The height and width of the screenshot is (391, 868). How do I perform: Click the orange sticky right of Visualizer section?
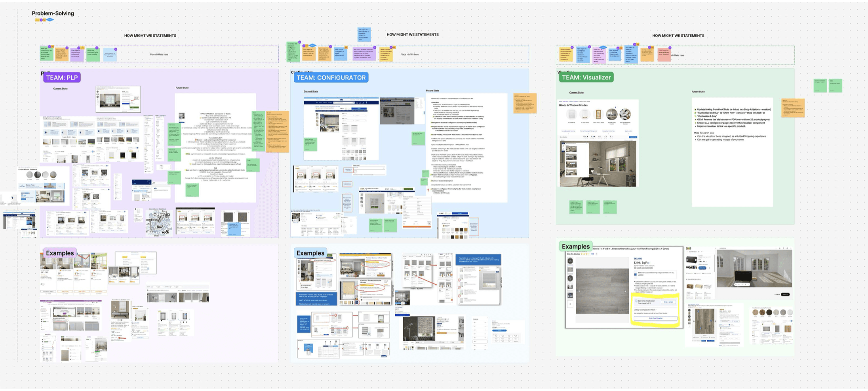793,108
